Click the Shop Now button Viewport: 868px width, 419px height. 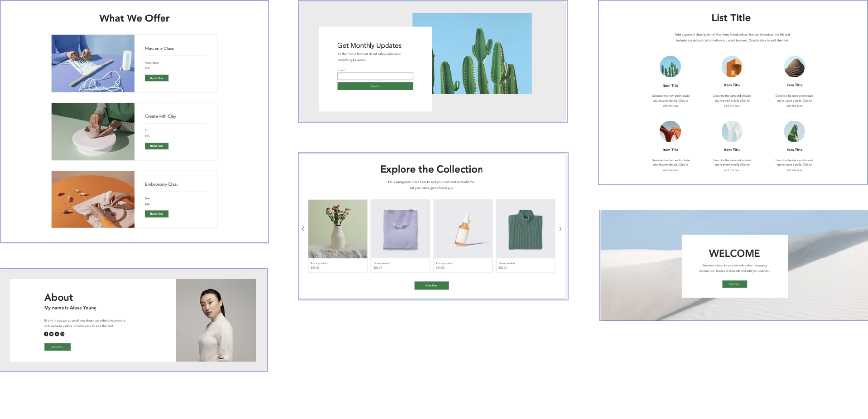pos(431,285)
